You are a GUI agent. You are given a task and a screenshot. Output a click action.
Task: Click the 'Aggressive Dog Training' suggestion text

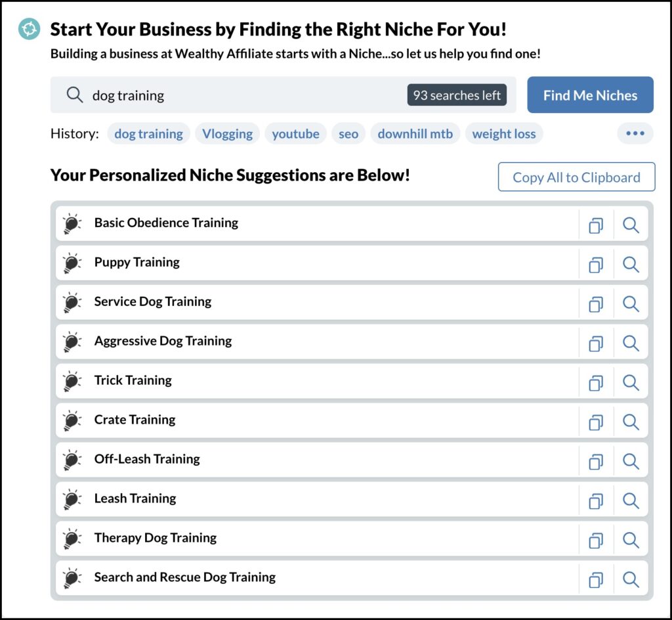click(x=163, y=341)
